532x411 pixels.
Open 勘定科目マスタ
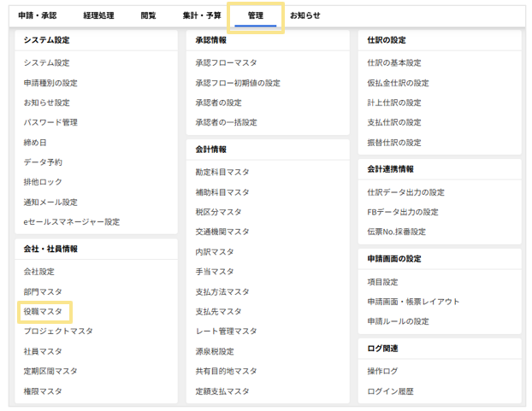222,172
